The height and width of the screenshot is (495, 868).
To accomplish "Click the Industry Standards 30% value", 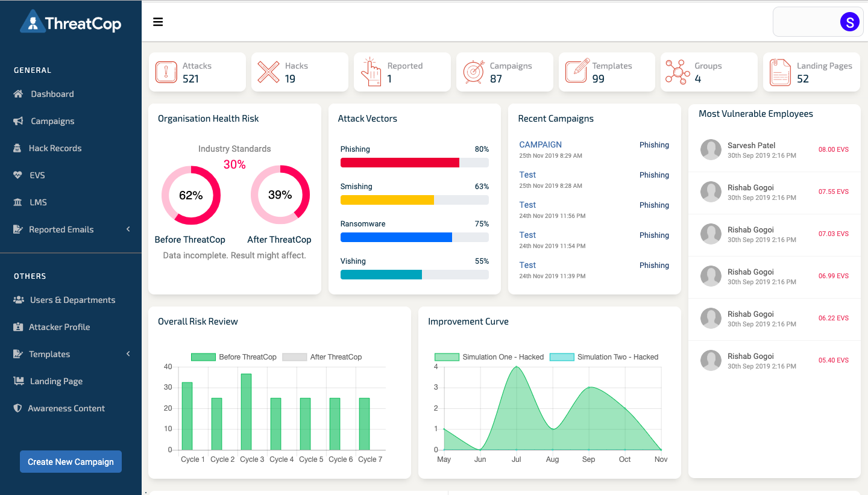I will click(234, 164).
